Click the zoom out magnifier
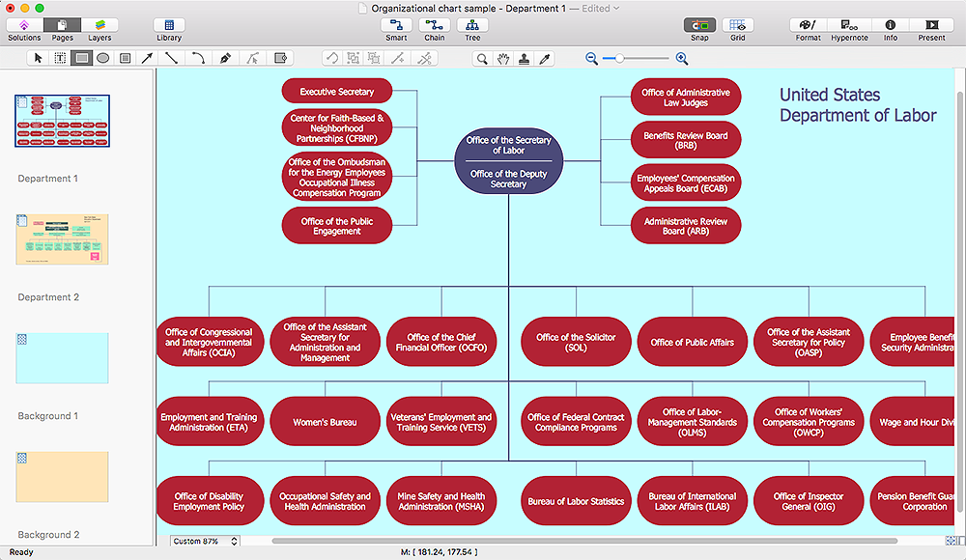 click(x=591, y=59)
